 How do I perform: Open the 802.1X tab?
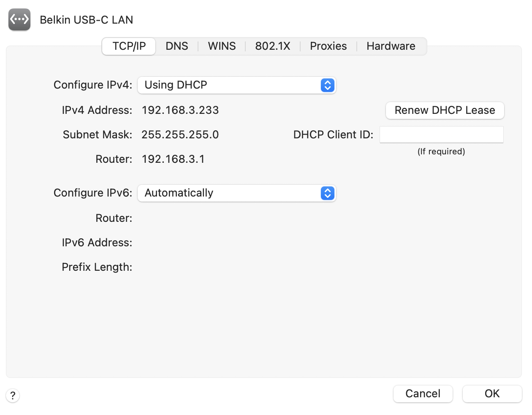[x=272, y=46]
